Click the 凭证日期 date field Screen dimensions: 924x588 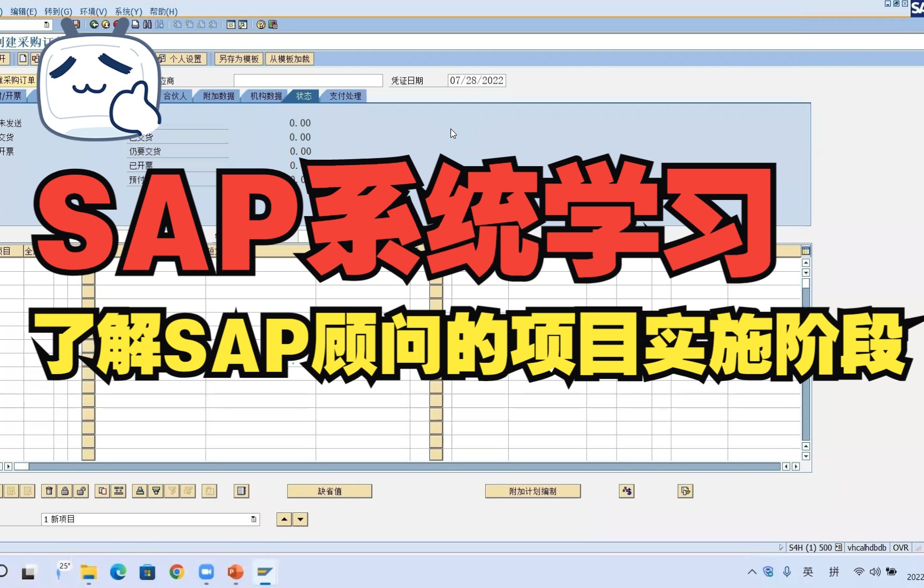(x=477, y=80)
